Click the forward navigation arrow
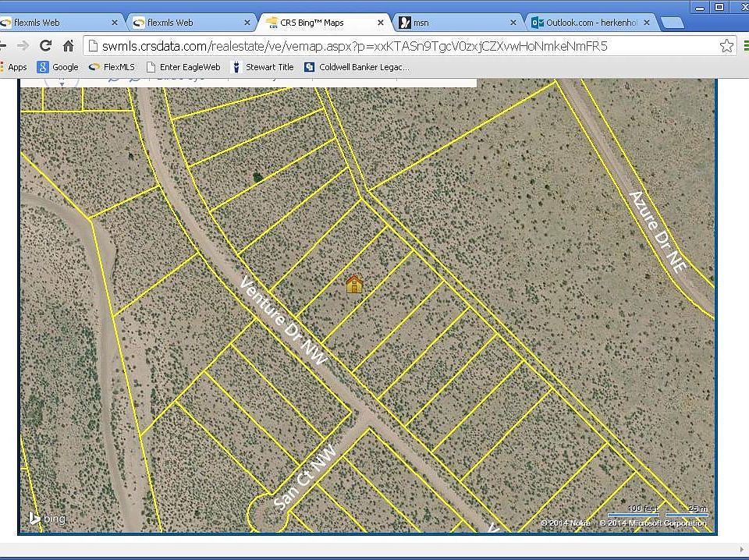The image size is (749, 560). click(x=23, y=46)
